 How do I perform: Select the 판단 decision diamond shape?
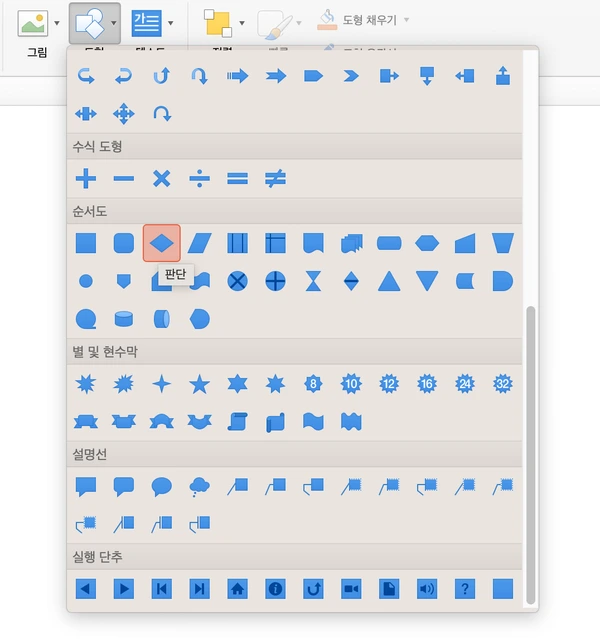coord(162,243)
